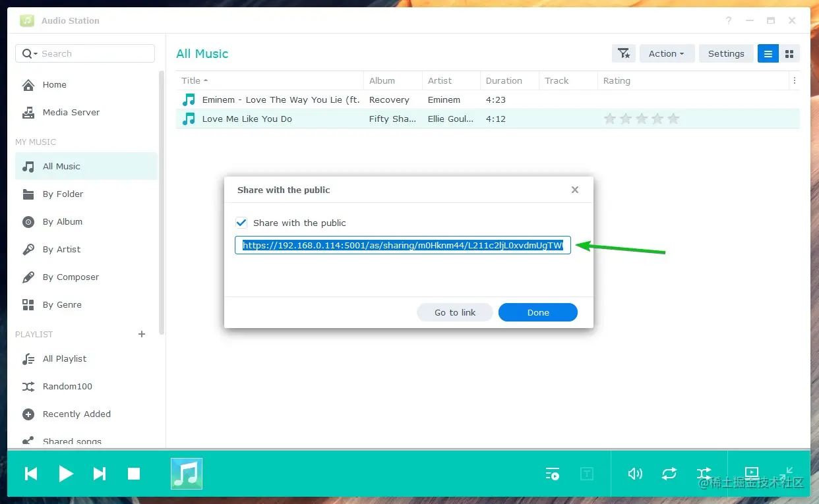The width and height of the screenshot is (819, 504).
Task: Click the Go to link button
Action: coord(454,312)
